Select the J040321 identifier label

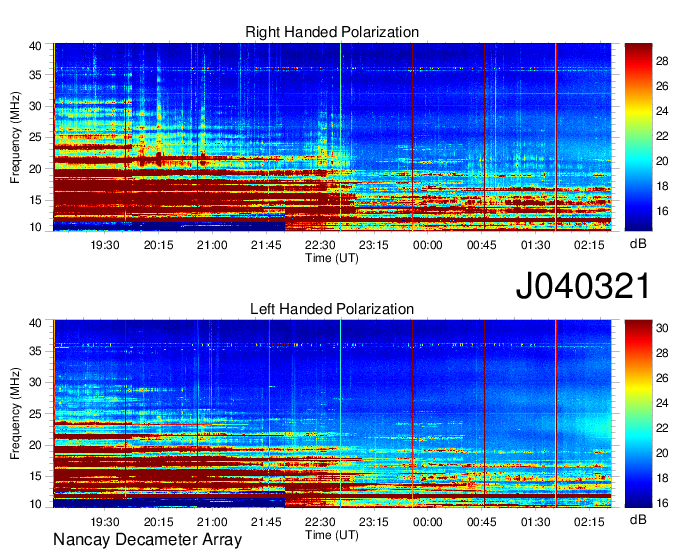point(583,285)
